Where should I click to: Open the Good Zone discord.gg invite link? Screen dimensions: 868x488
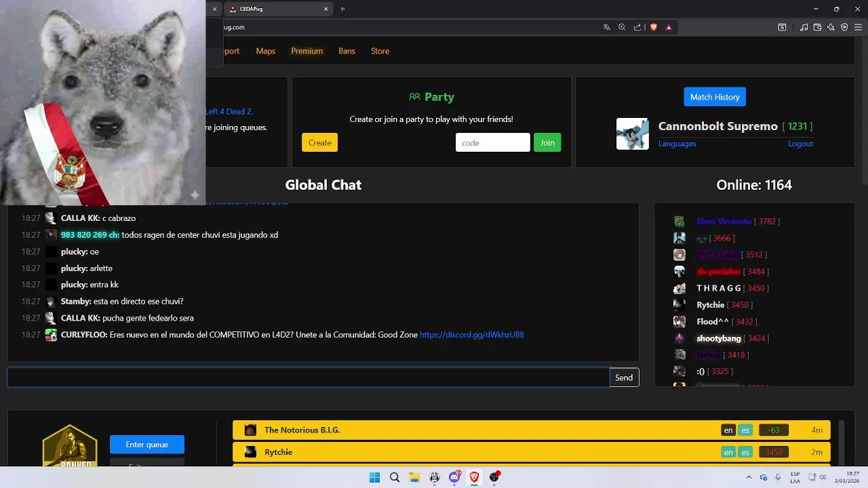471,335
